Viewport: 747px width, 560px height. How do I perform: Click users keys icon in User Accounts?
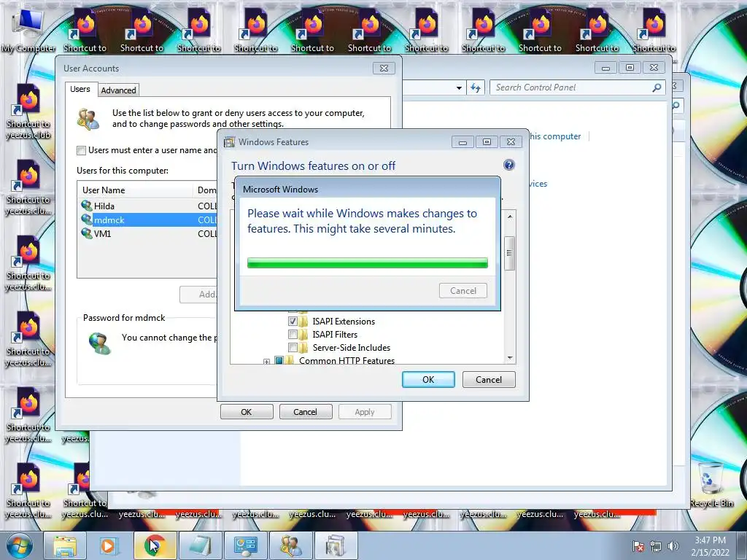[88, 119]
